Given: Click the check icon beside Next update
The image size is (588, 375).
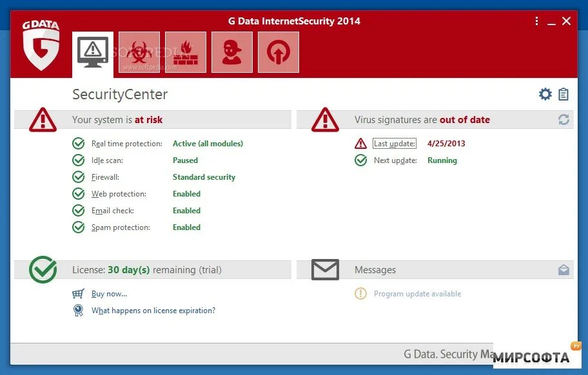Looking at the screenshot, I should (x=361, y=160).
